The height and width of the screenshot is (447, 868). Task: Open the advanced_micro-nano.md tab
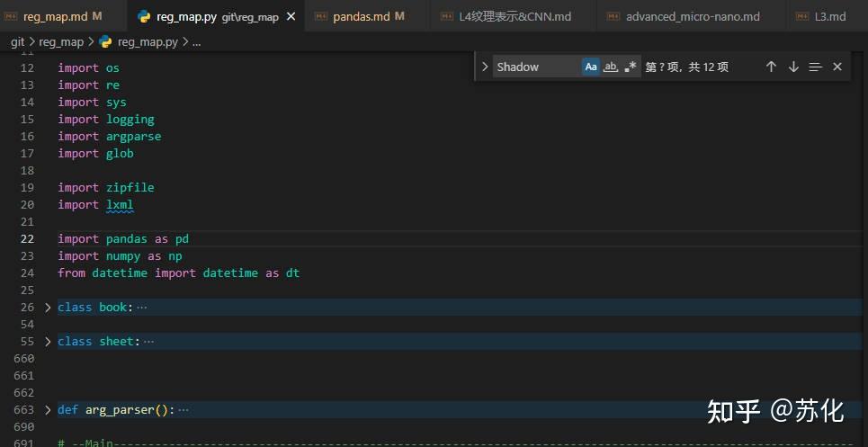point(692,16)
